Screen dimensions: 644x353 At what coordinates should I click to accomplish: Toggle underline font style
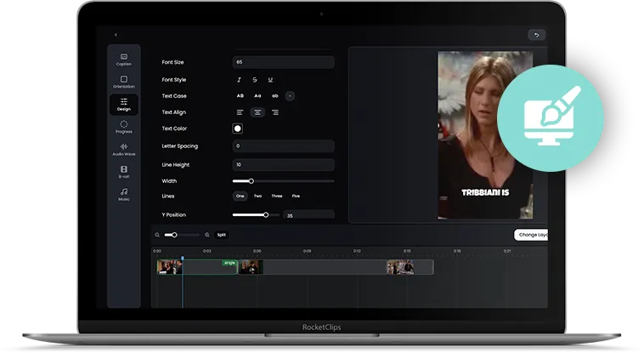[270, 80]
